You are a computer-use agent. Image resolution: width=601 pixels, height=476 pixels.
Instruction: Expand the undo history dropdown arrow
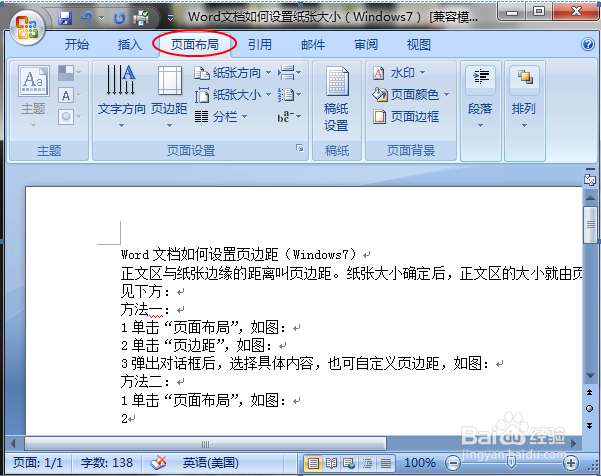(101, 18)
